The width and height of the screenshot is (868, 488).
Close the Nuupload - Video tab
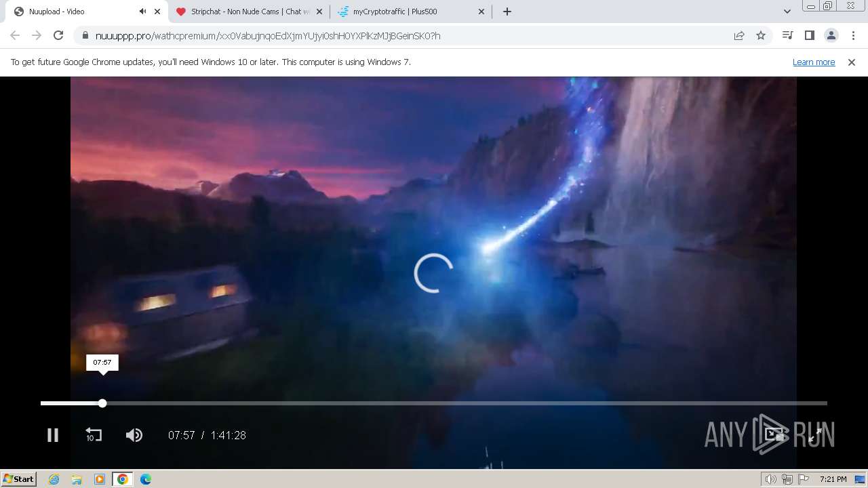coord(157,12)
